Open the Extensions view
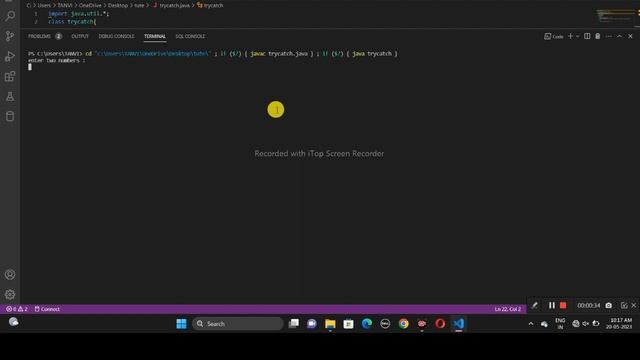Image resolution: width=640 pixels, height=360 pixels. (10, 76)
